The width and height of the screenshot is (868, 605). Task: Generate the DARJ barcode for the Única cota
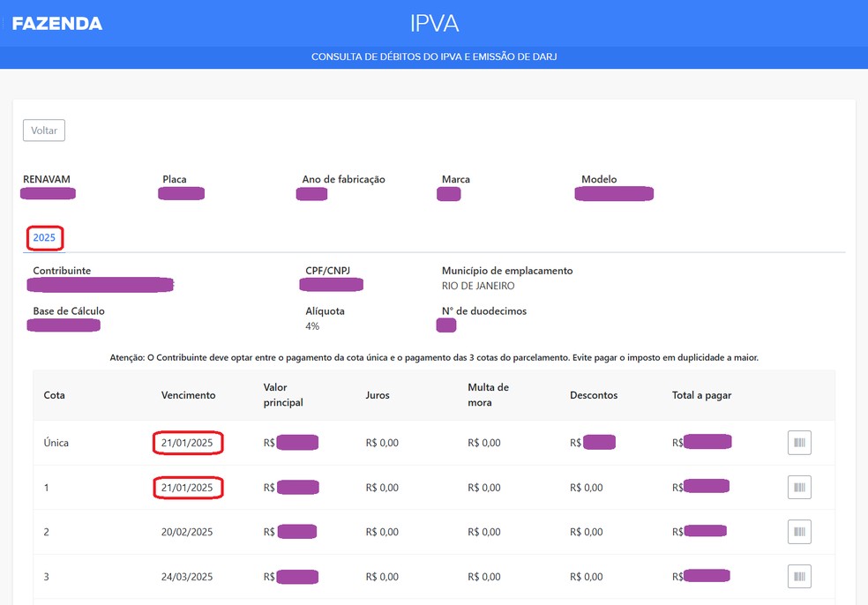(x=799, y=443)
